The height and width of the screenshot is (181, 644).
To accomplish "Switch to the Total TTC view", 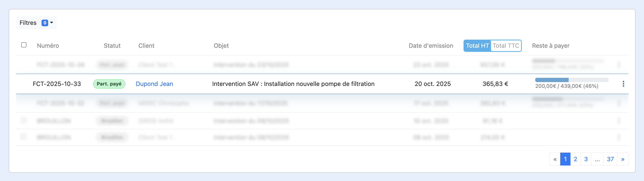I will [506, 46].
